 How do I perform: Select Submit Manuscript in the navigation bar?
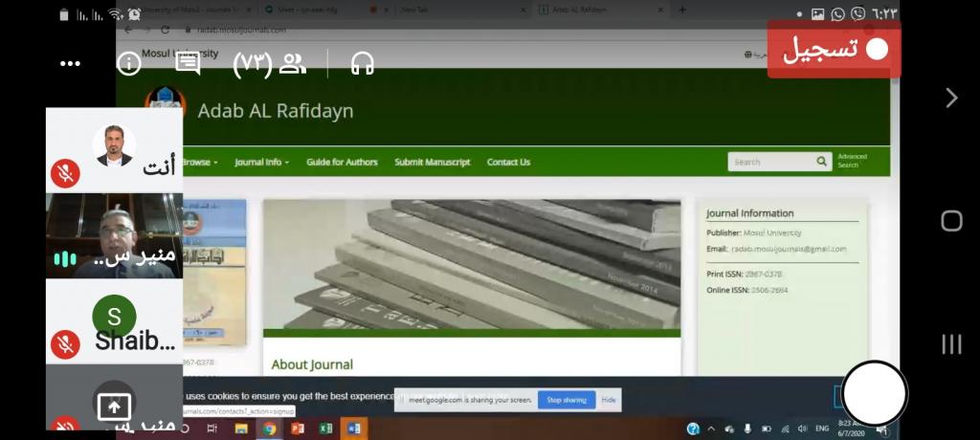pyautogui.click(x=432, y=163)
